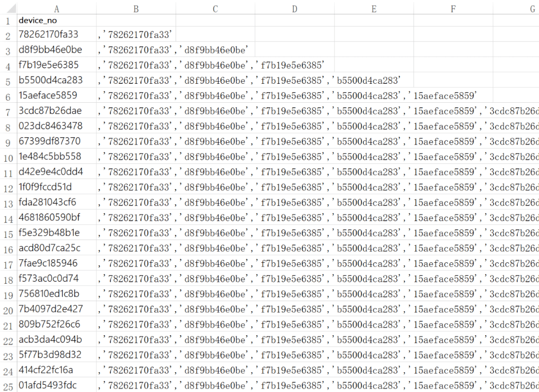This screenshot has width=539, height=392.
Task: Select cell acb3da4c094b
Action: 57,339
